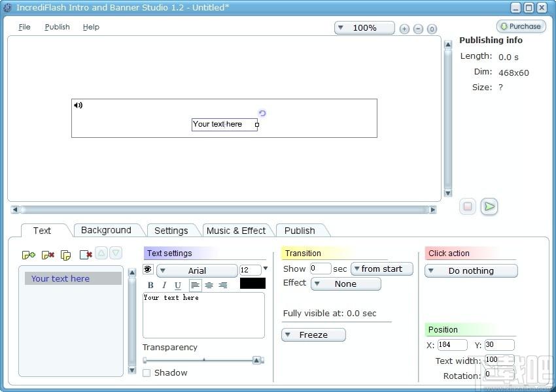The height and width of the screenshot is (392, 556).
Task: Toggle text visibility eye icon
Action: 148,269
